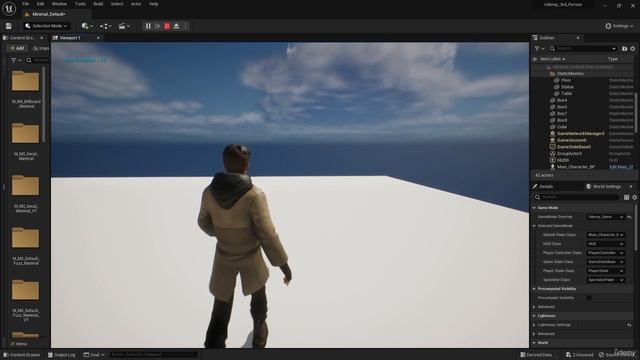640x360 pixels.
Task: Click the Add button in Content Browser
Action: [x=17, y=49]
